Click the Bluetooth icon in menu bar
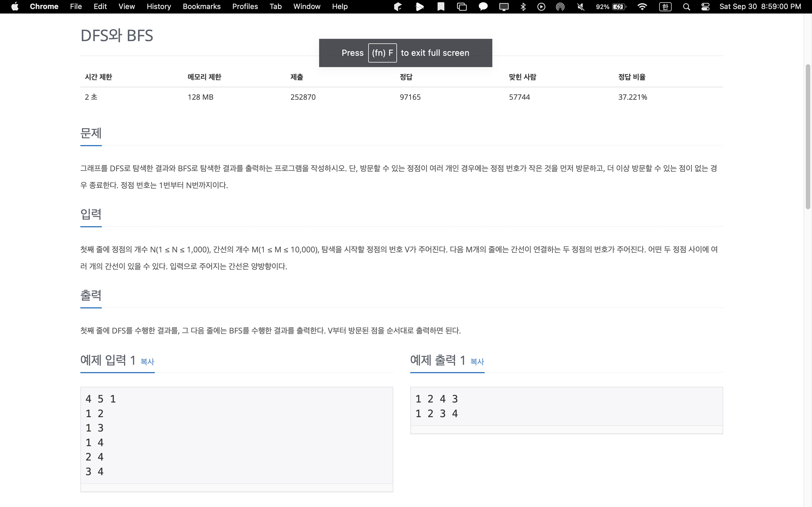The width and height of the screenshot is (812, 507). point(523,7)
